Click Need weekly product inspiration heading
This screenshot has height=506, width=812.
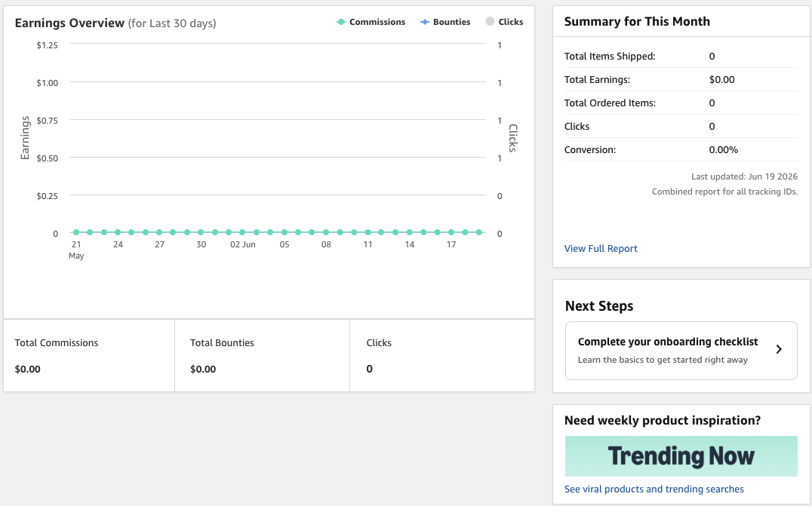663,420
